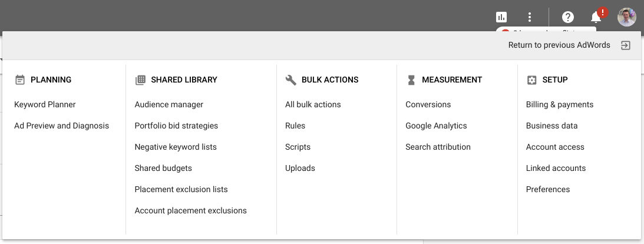Open the notifications bell icon
The image size is (644, 244).
click(596, 17)
